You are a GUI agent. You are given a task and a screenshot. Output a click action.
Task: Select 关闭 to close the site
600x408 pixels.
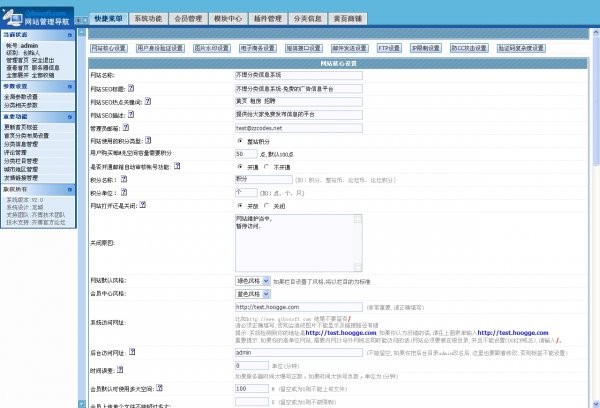pos(267,206)
